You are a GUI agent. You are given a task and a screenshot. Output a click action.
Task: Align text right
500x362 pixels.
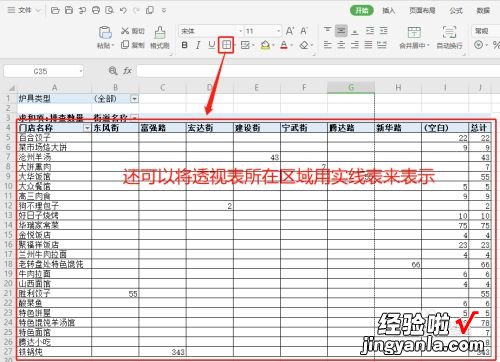point(355,45)
